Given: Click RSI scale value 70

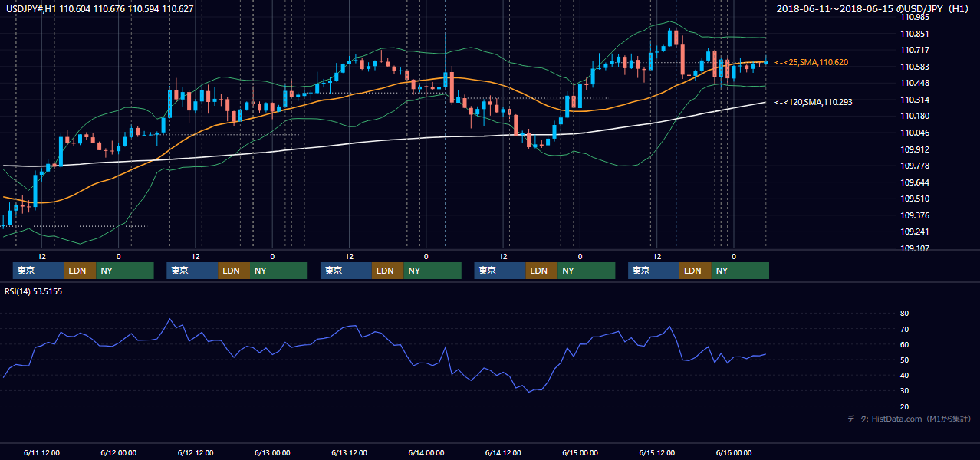Looking at the screenshot, I should click(x=904, y=329).
